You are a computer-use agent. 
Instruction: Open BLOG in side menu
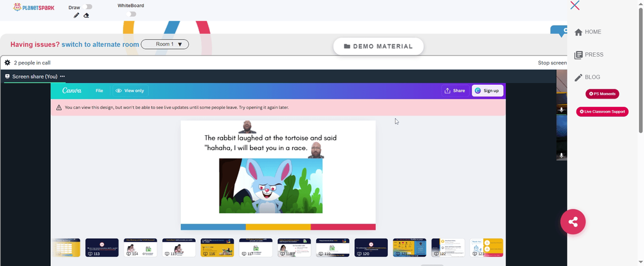click(587, 77)
